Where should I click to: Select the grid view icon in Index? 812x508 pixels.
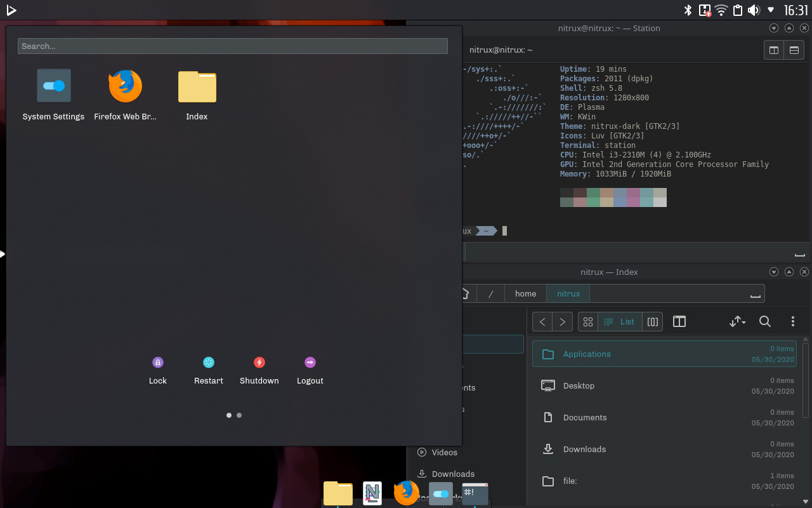coord(587,321)
